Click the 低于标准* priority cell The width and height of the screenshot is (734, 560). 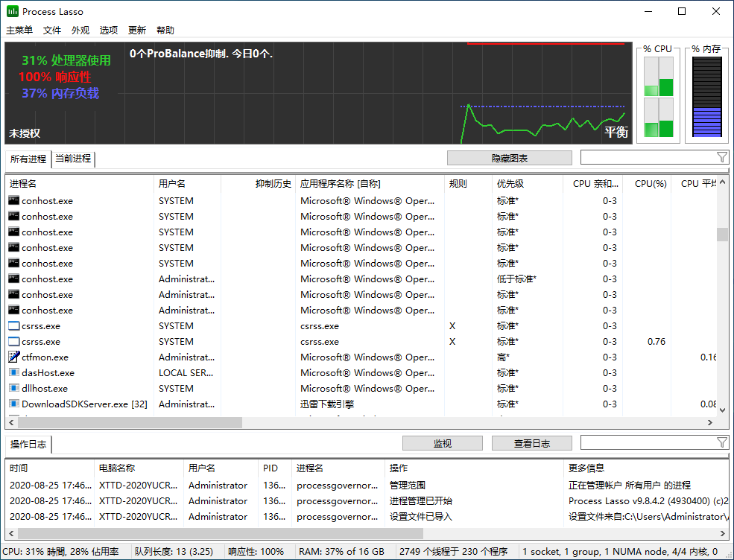point(516,279)
